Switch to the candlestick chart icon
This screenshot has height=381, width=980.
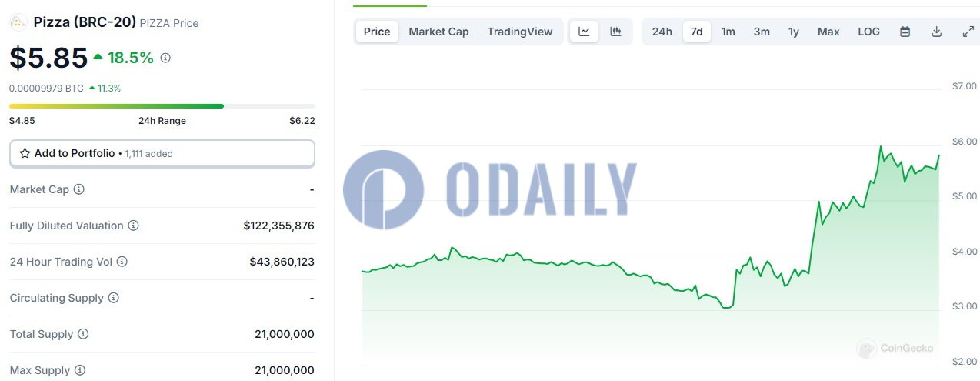[x=615, y=32]
